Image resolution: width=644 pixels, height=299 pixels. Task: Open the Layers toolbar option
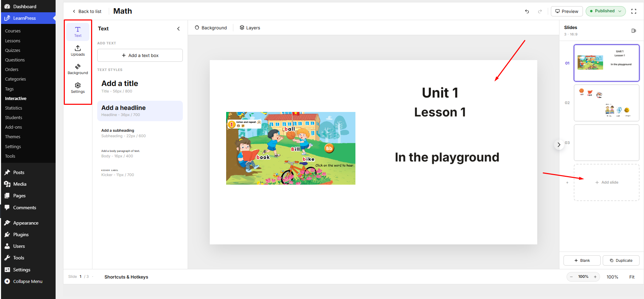[x=250, y=28]
